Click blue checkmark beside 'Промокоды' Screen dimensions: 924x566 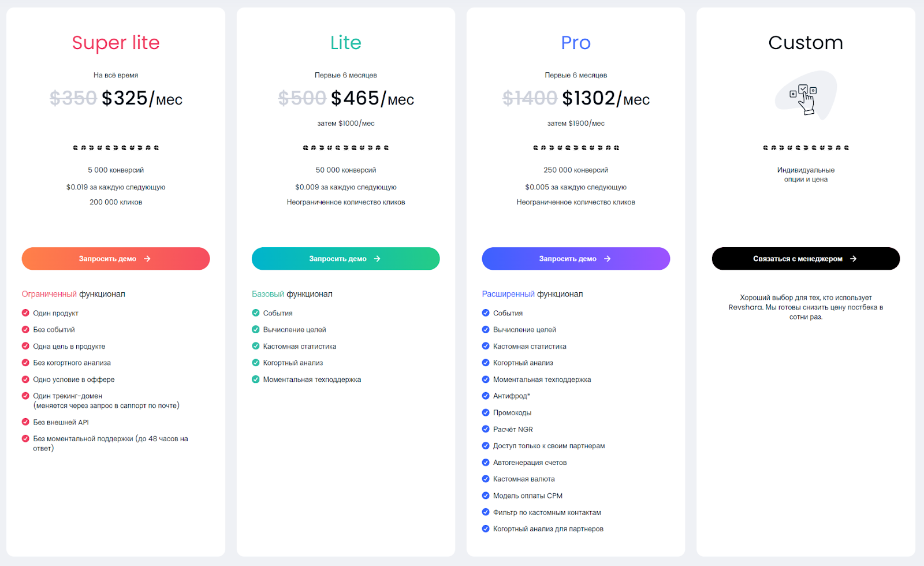pos(486,412)
